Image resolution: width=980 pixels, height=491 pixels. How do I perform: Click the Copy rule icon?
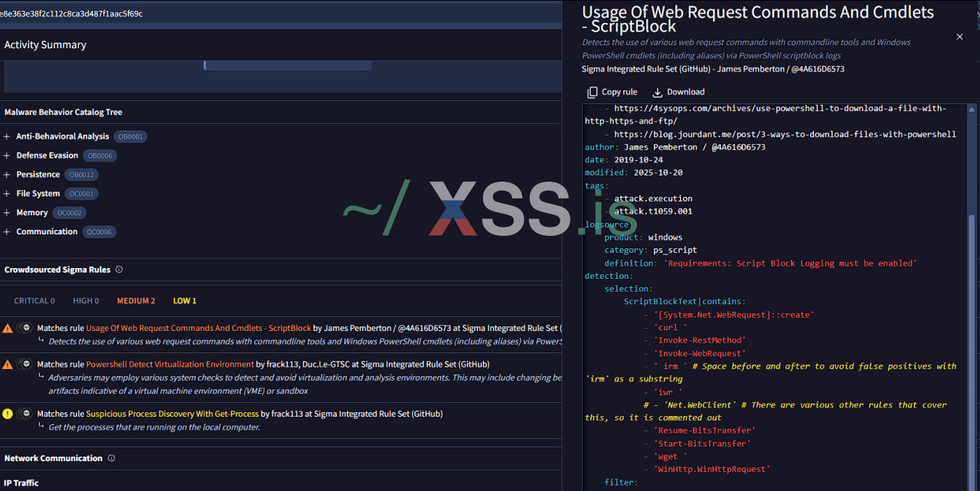point(593,92)
